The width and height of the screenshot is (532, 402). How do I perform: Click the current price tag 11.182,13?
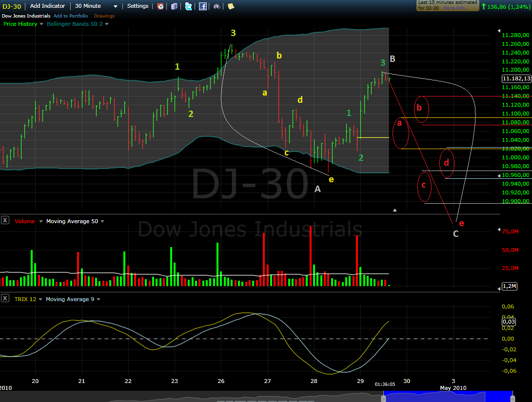click(516, 78)
